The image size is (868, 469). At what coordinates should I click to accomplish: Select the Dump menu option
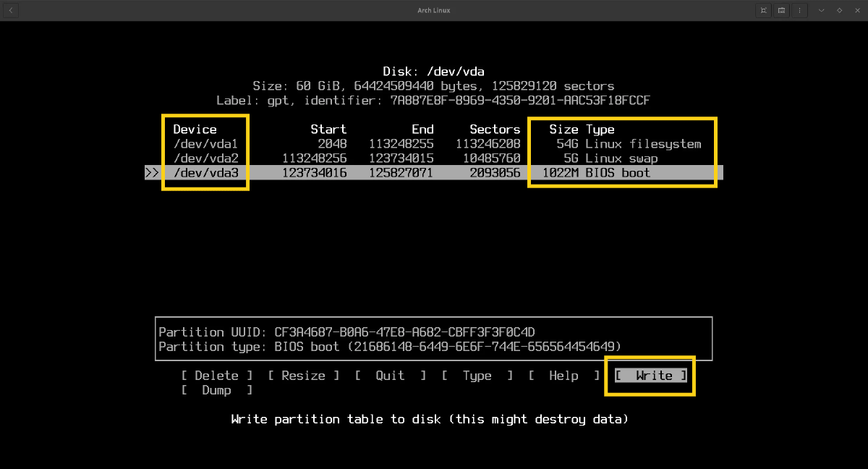(216, 390)
